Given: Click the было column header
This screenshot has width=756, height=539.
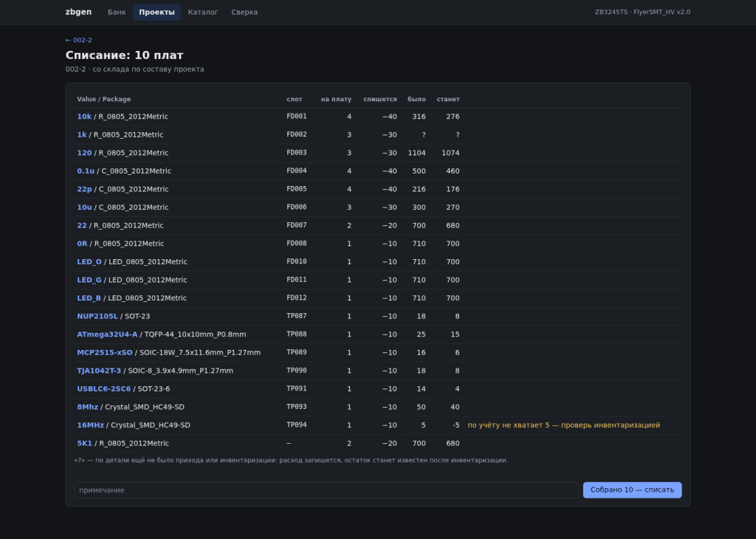Looking at the screenshot, I should (x=416, y=100).
